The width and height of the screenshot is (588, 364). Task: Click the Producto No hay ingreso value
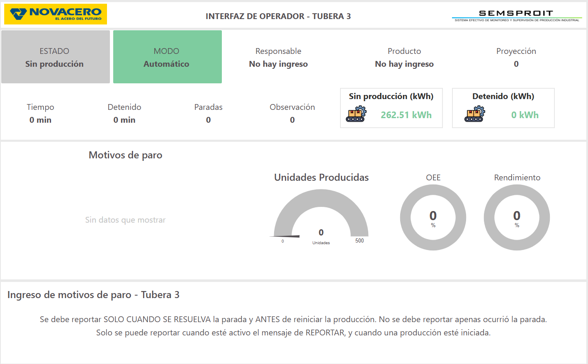tap(404, 64)
